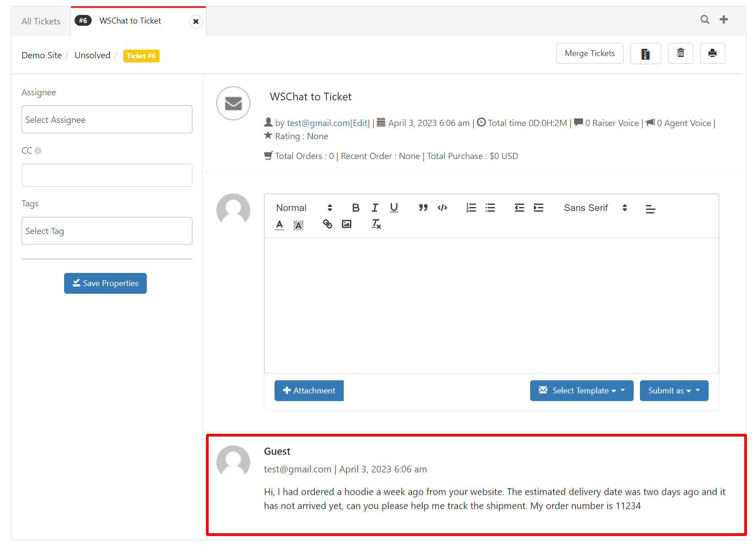Image resolution: width=756 pixels, height=545 pixels.
Task: Open the text color picker
Action: click(280, 225)
